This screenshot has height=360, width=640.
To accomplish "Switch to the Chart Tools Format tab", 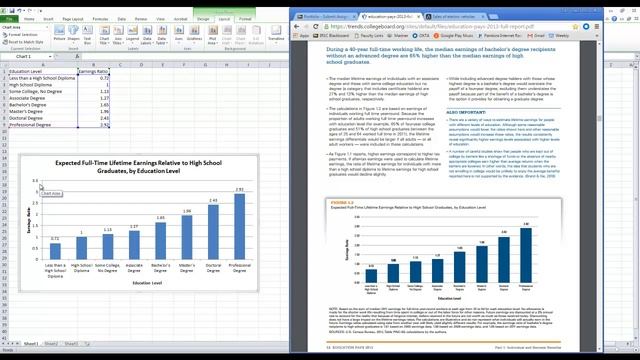I will point(245,19).
